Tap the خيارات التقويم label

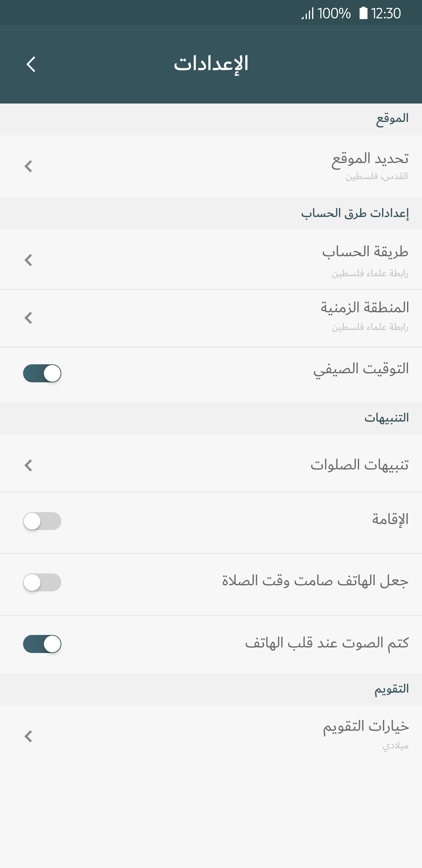pyautogui.click(x=366, y=726)
